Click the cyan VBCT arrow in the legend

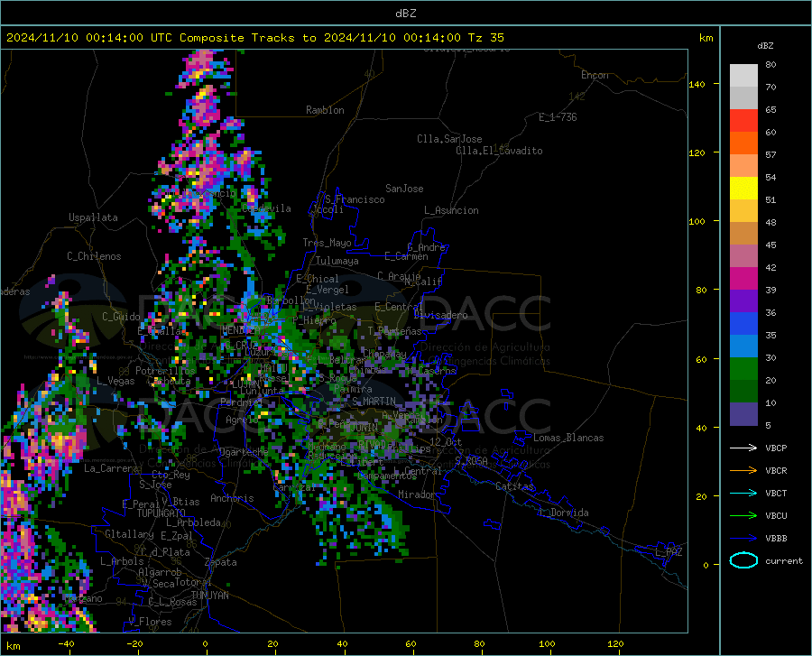click(x=743, y=493)
